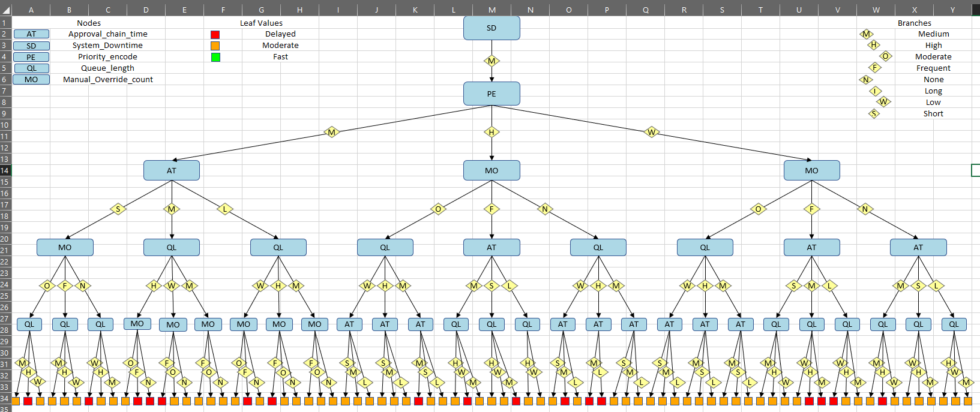Click the AT legend shape beside Approval_chain_time
The width and height of the screenshot is (980, 412).
[x=31, y=34]
